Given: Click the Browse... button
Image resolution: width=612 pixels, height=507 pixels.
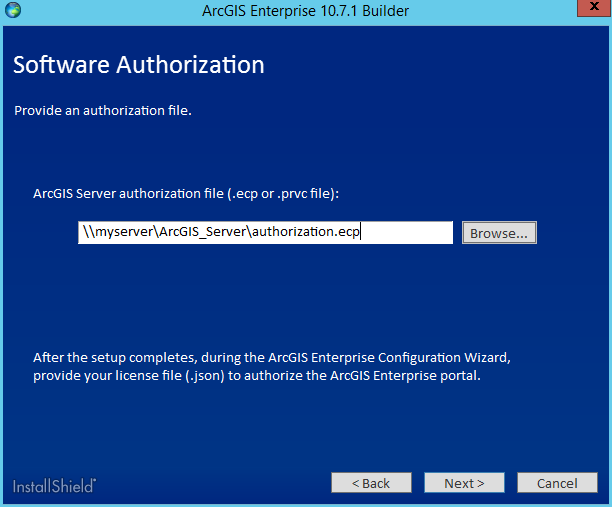Looking at the screenshot, I should tap(499, 233).
